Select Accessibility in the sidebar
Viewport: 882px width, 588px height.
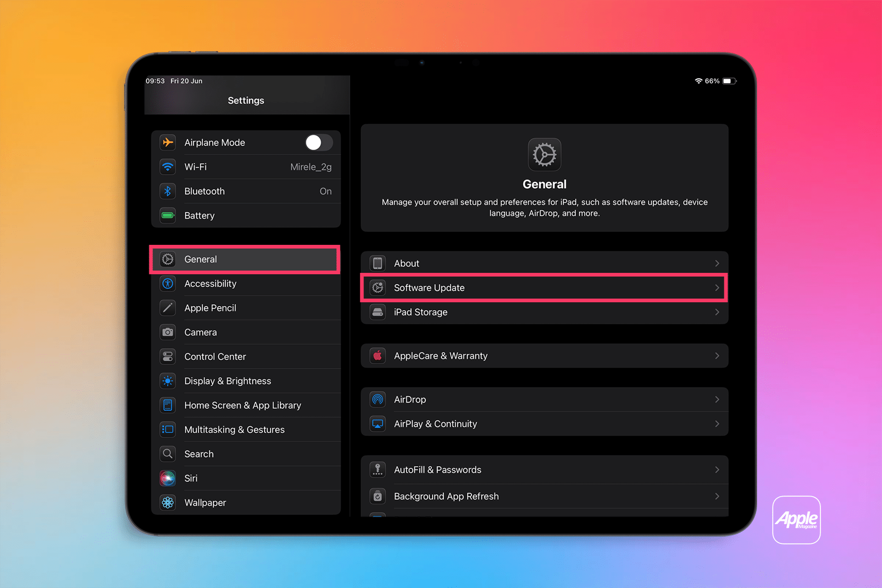pos(246,283)
